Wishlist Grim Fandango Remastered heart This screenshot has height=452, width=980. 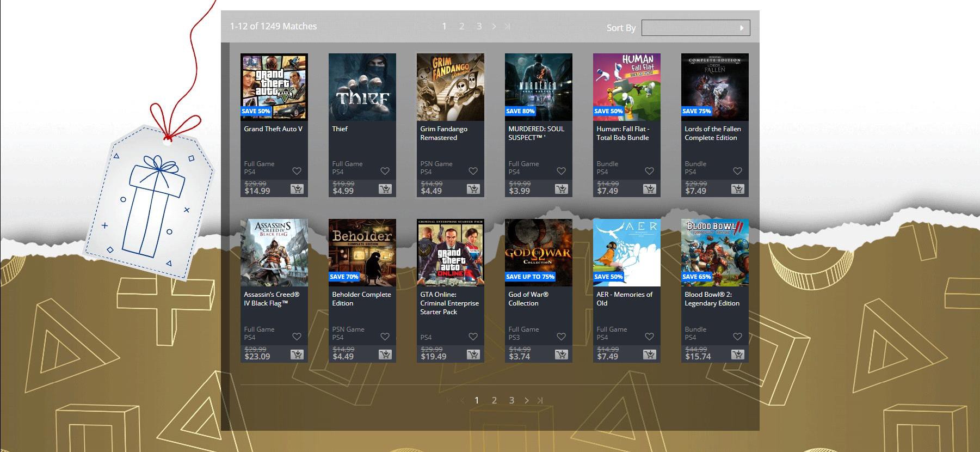point(473,171)
